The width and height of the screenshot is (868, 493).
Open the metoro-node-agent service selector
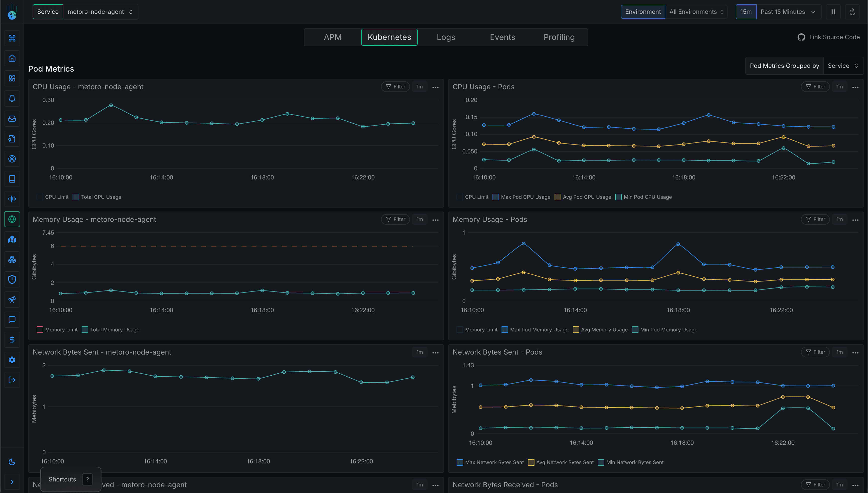100,12
